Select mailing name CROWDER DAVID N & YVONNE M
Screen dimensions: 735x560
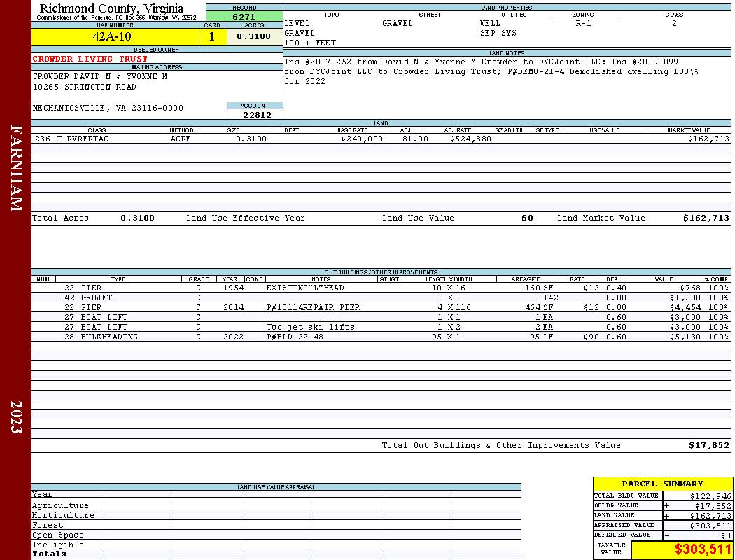[100, 76]
